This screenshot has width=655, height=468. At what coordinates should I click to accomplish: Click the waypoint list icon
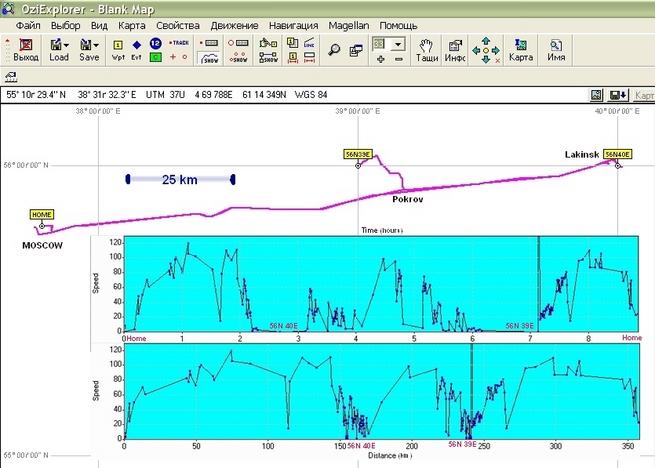coord(293,43)
